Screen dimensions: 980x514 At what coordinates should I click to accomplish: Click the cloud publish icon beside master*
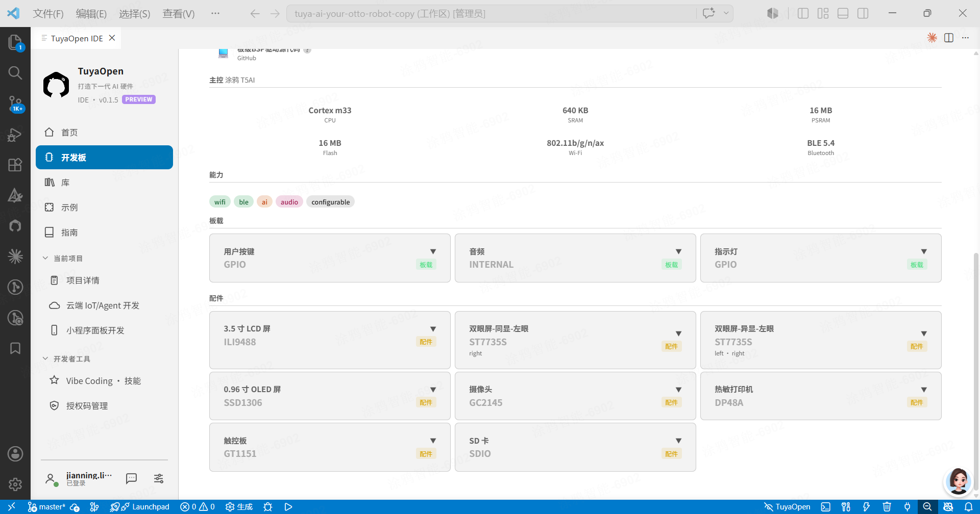[x=75, y=507]
